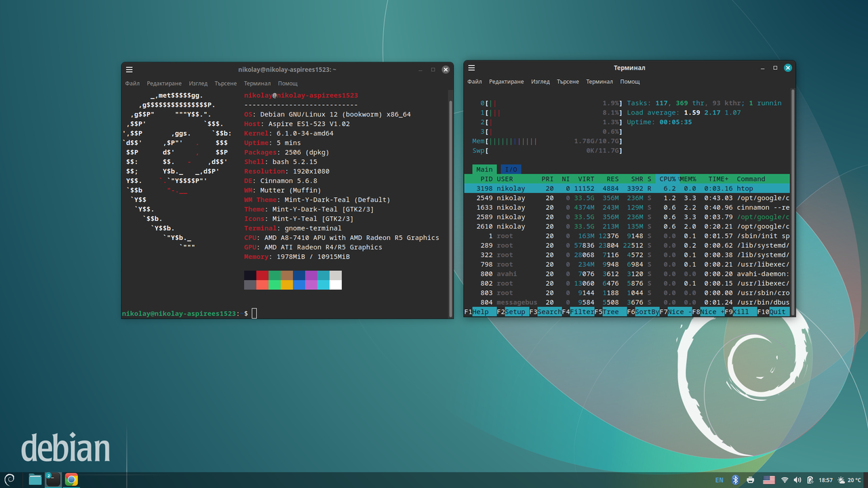Screen dimensions: 868x488
Task: Open the battery power tray icon
Action: tap(810, 480)
